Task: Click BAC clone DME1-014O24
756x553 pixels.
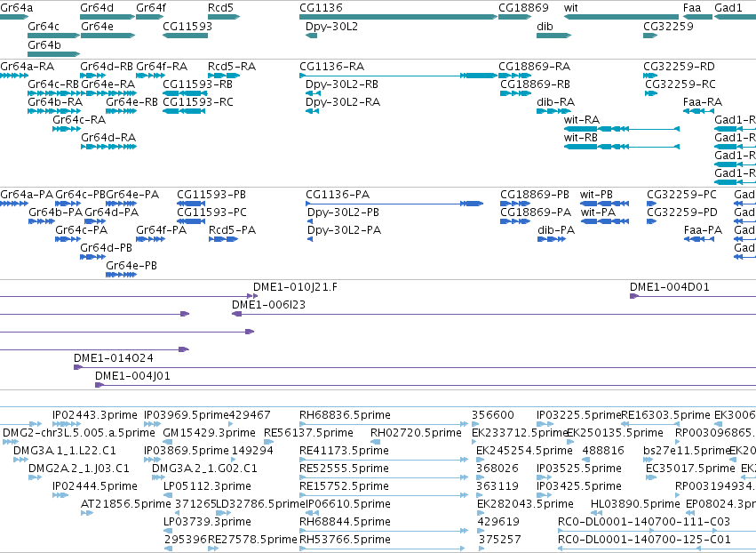Action: 114,358
